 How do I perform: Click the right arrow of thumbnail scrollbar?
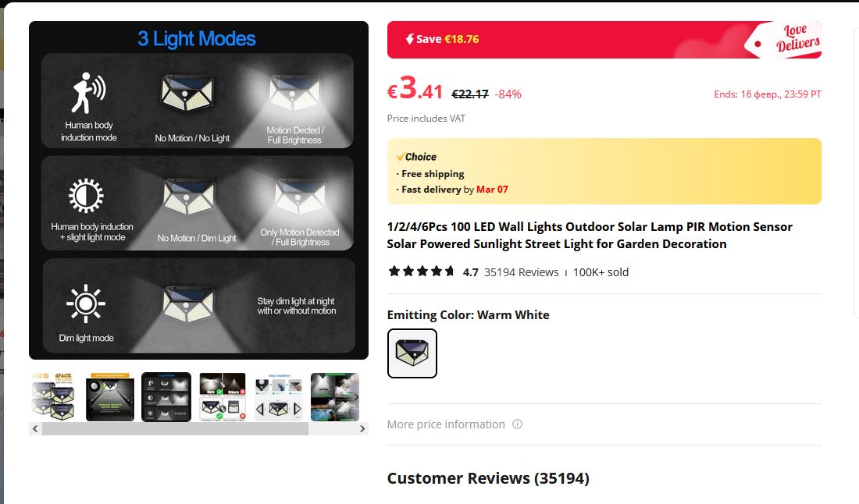pyautogui.click(x=362, y=428)
